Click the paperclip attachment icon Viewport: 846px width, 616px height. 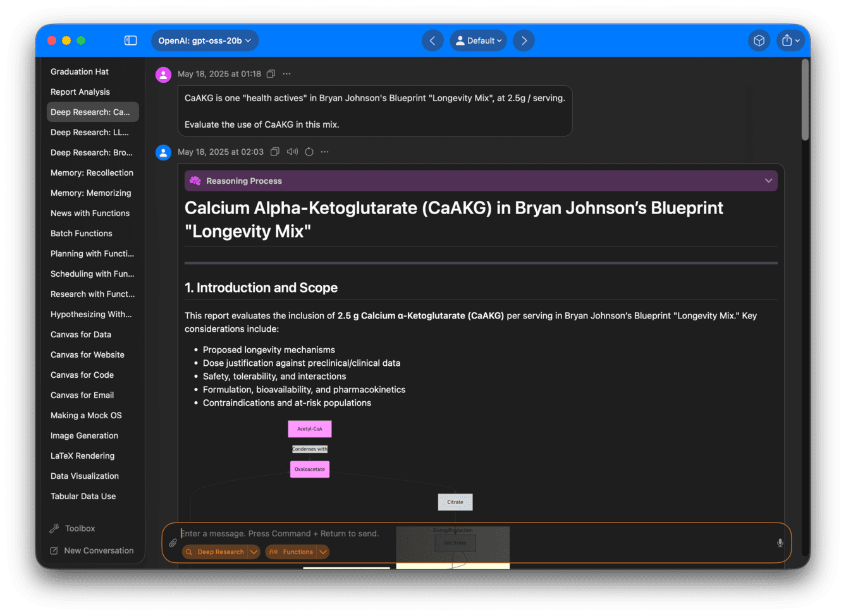[173, 543]
